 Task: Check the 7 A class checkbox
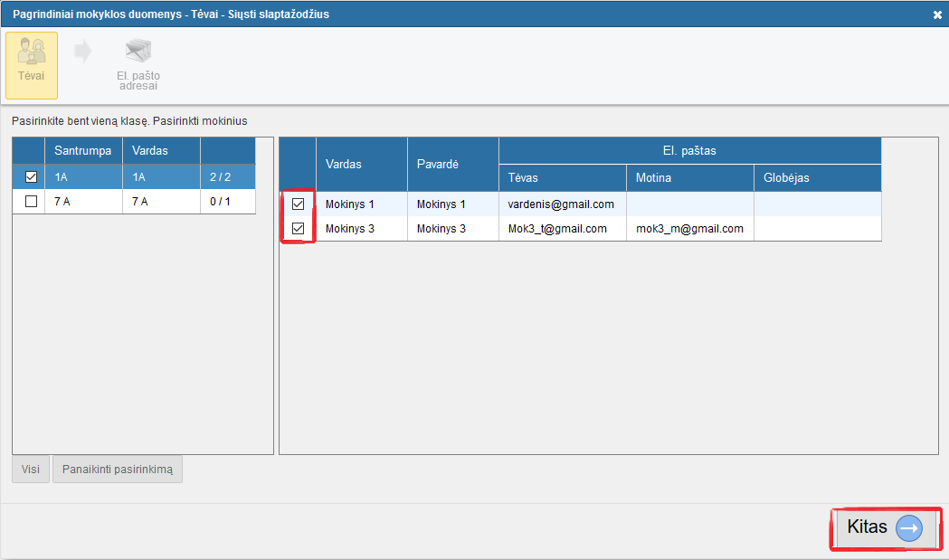pos(31,201)
